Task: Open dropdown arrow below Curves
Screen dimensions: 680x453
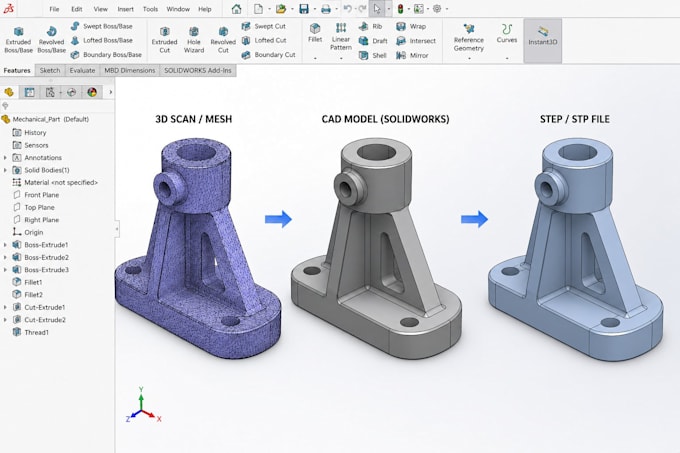Action: coord(507,58)
